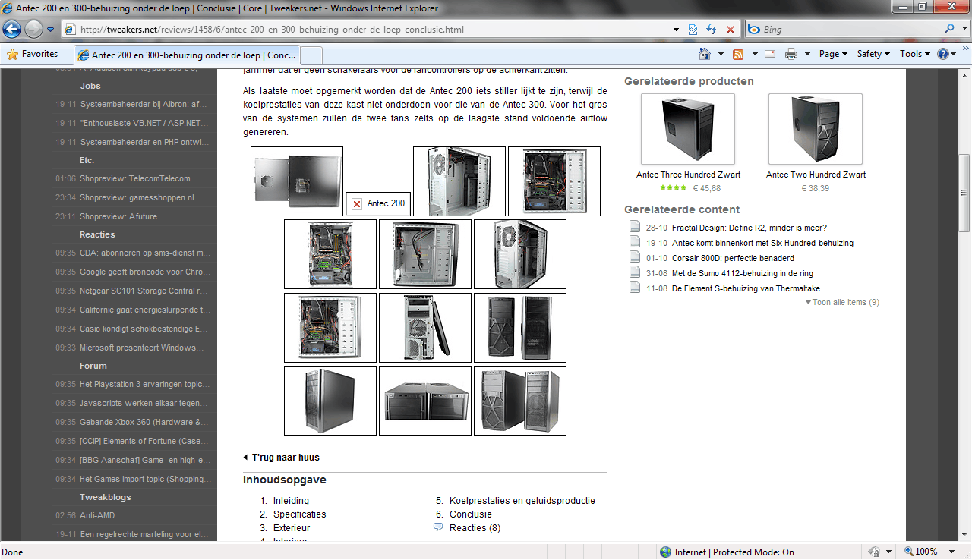This screenshot has width=972, height=560.
Task: Expand the address bar history dropdown
Action: click(x=677, y=30)
